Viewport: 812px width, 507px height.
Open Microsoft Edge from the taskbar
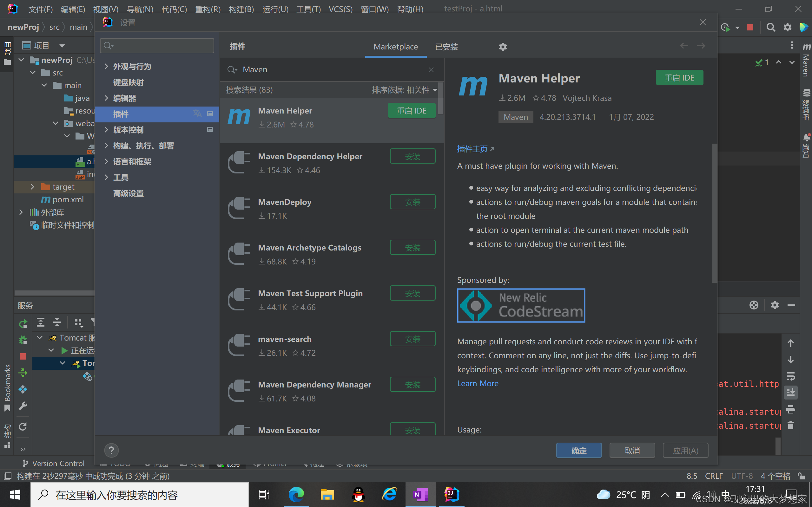(x=296, y=495)
